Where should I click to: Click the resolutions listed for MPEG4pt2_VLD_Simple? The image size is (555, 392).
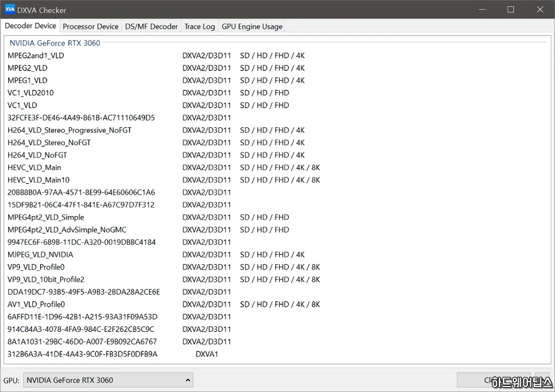pyautogui.click(x=264, y=217)
